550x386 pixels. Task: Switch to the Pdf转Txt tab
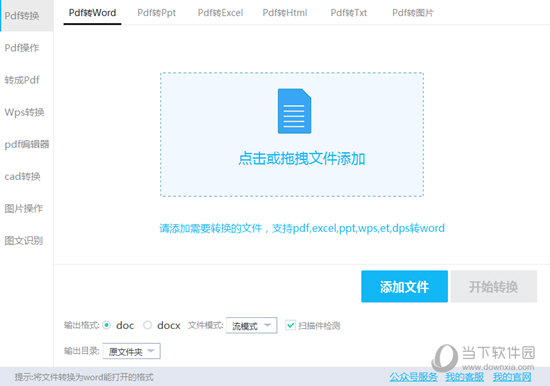point(349,13)
